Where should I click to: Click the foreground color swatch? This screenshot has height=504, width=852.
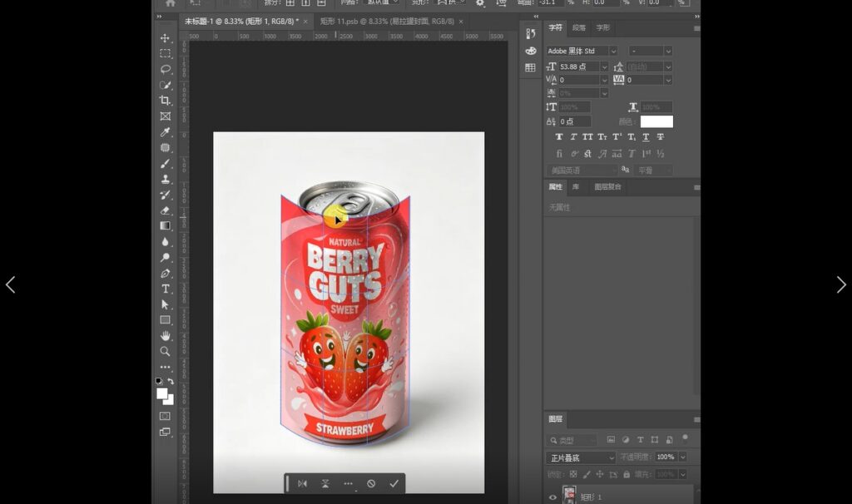[x=162, y=394]
